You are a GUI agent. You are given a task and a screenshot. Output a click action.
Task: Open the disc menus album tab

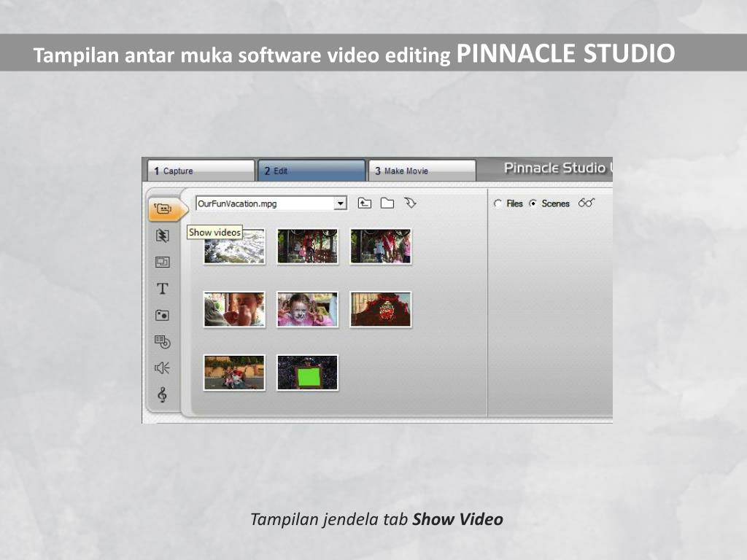tap(163, 341)
